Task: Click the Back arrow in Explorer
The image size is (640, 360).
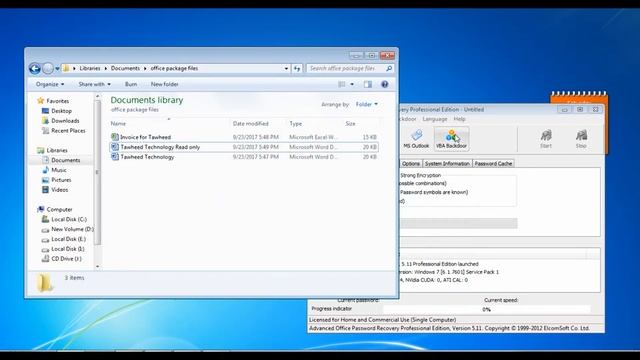Action: coord(35,69)
